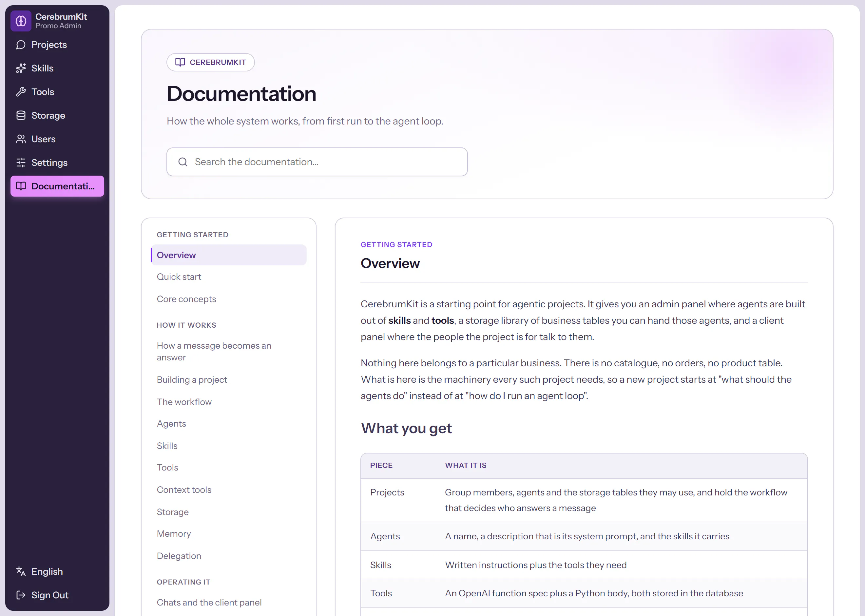Click the Sign Out arrow icon

pos(21,595)
